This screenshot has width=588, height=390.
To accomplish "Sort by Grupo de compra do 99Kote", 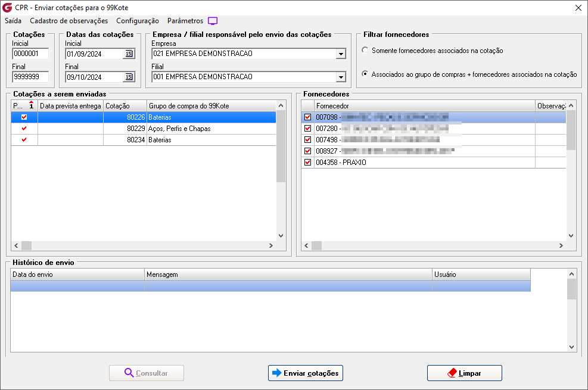I will click(211, 105).
